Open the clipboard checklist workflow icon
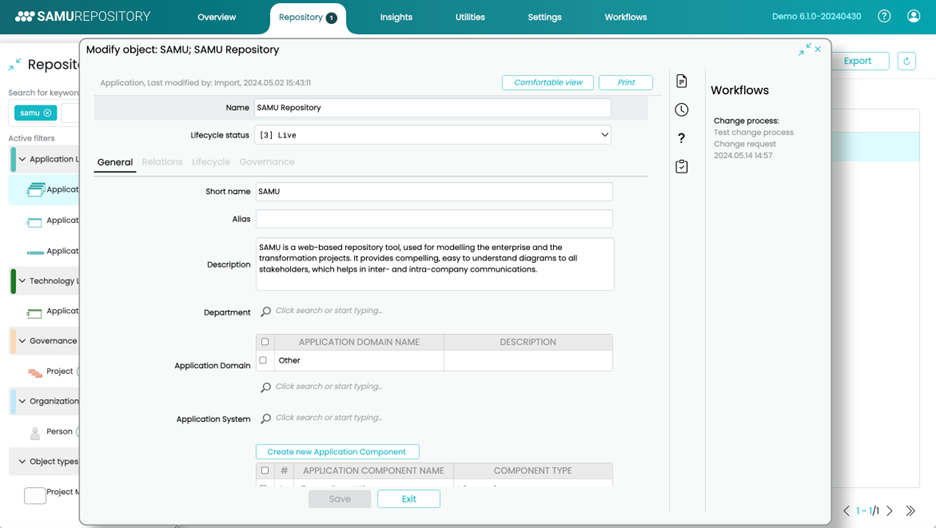The image size is (936, 528). click(x=682, y=166)
